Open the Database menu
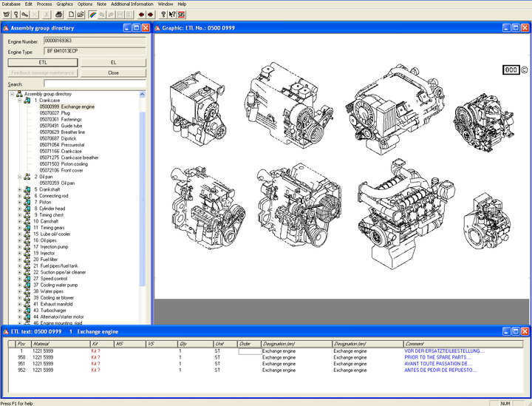This screenshot has width=532, height=406. pos(11,4)
